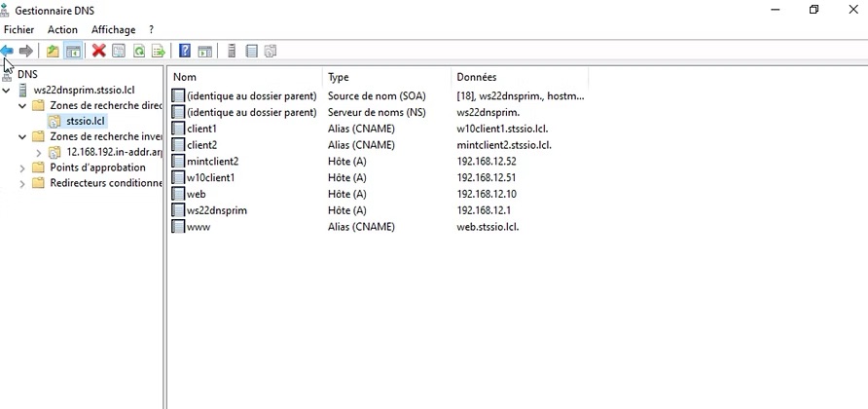Collapse the ws22dnsprim.stssio.lcl server node
Viewport: 868px width, 409px height.
(6, 90)
